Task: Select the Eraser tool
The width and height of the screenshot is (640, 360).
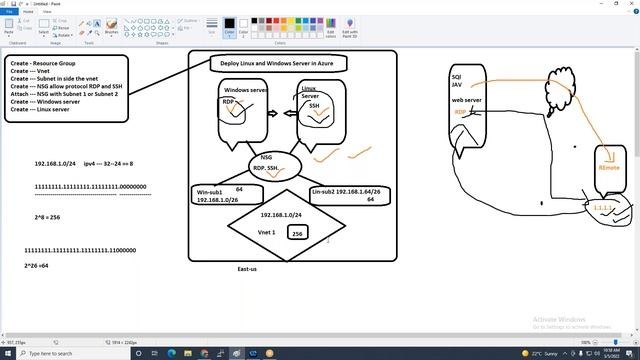Action: (81, 33)
